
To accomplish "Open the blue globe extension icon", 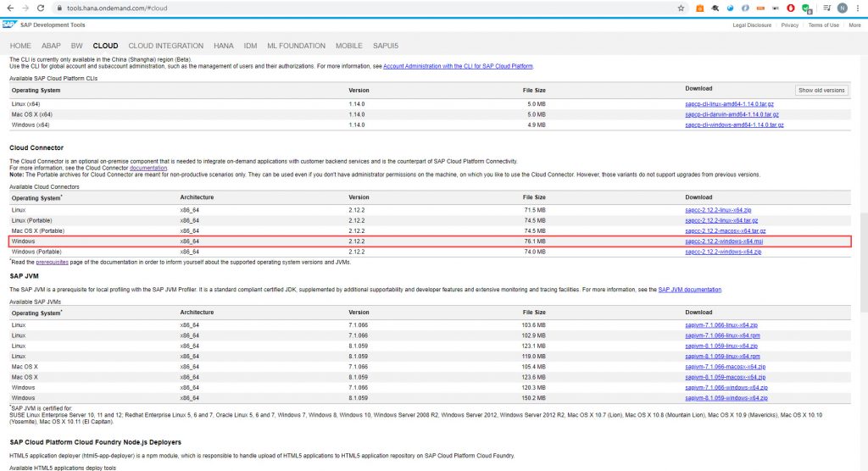I will [730, 8].
